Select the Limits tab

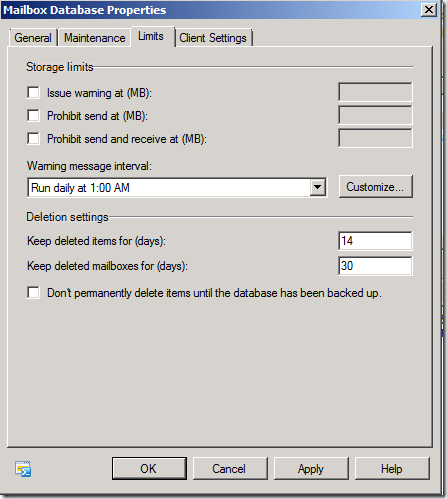[151, 36]
